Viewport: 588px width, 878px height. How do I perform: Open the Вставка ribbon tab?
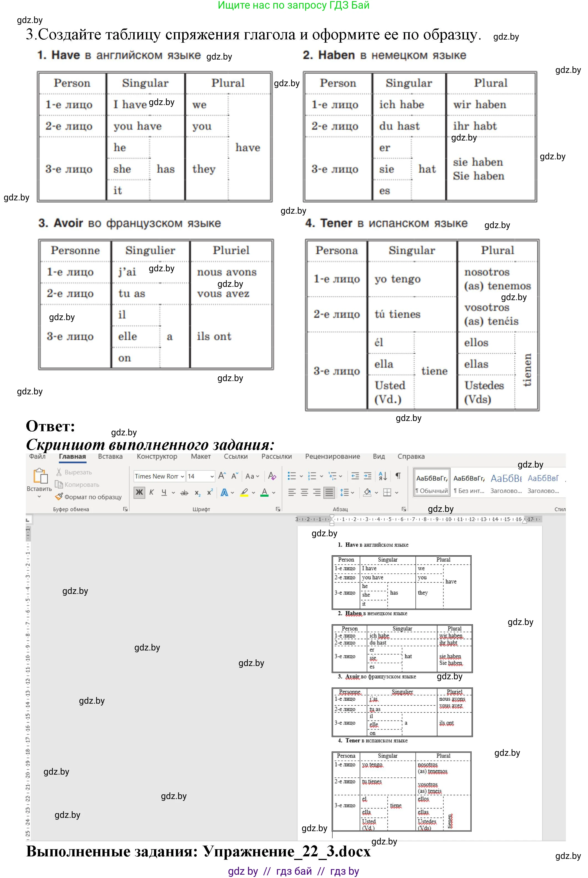110,456
